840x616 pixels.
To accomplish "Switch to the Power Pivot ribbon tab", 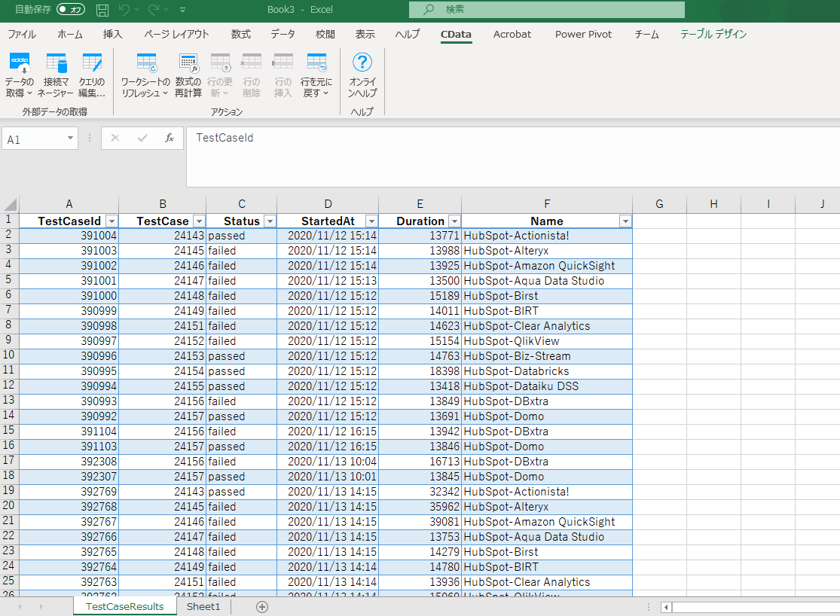I will 583,34.
